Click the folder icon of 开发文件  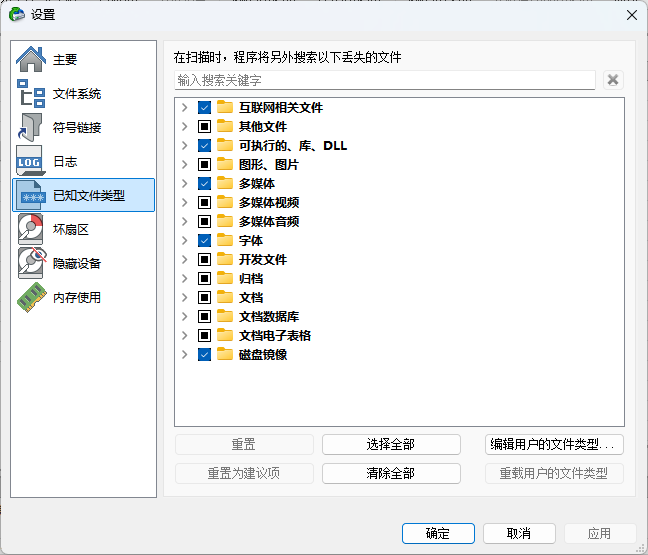click(225, 259)
